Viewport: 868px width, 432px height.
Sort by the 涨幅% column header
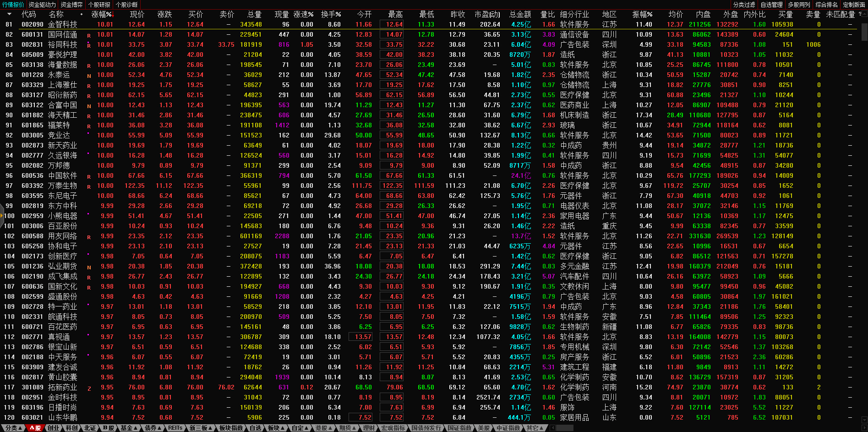(x=102, y=15)
